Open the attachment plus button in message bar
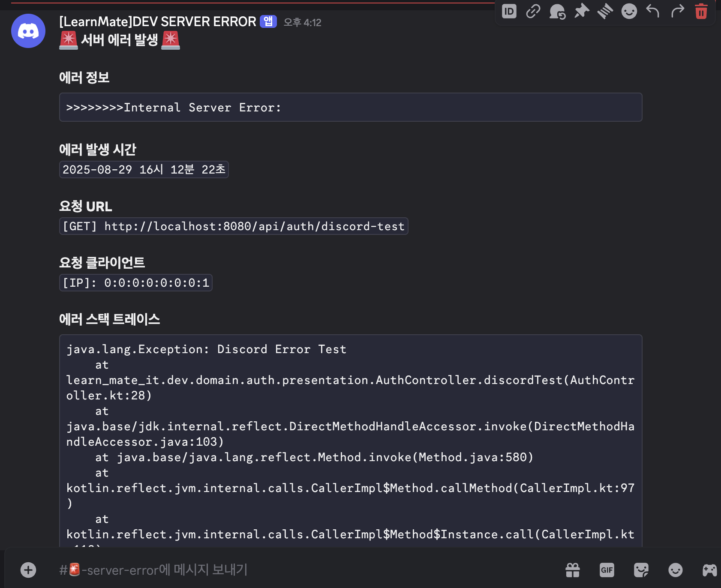Screen dimensions: 721x588 (x=28, y=570)
